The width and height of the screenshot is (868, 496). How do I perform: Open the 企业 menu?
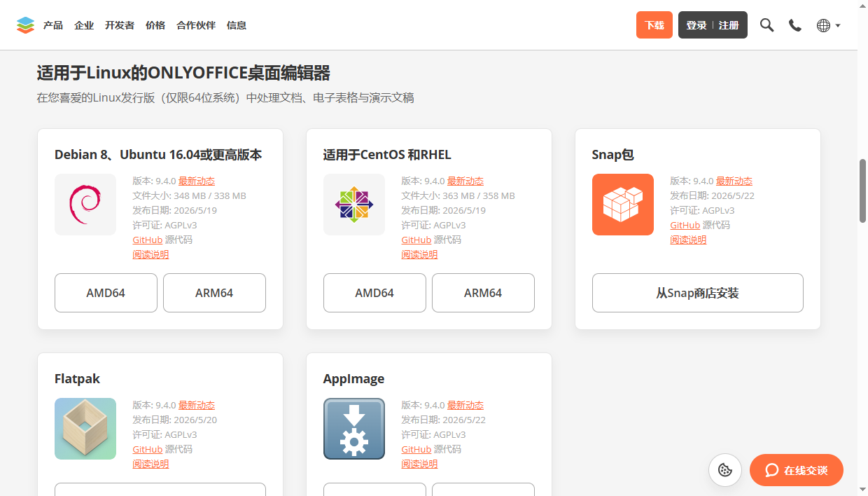84,25
